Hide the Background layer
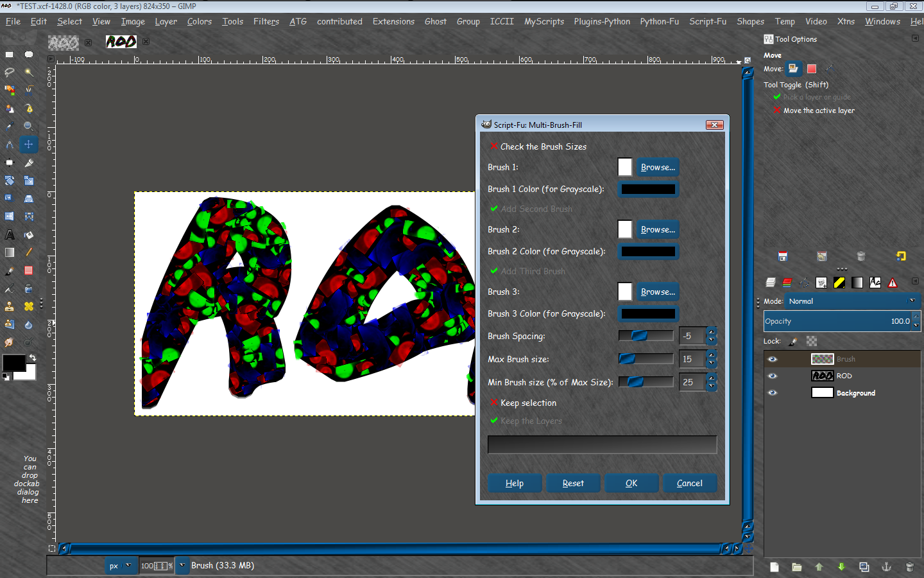This screenshot has height=578, width=924. point(773,392)
